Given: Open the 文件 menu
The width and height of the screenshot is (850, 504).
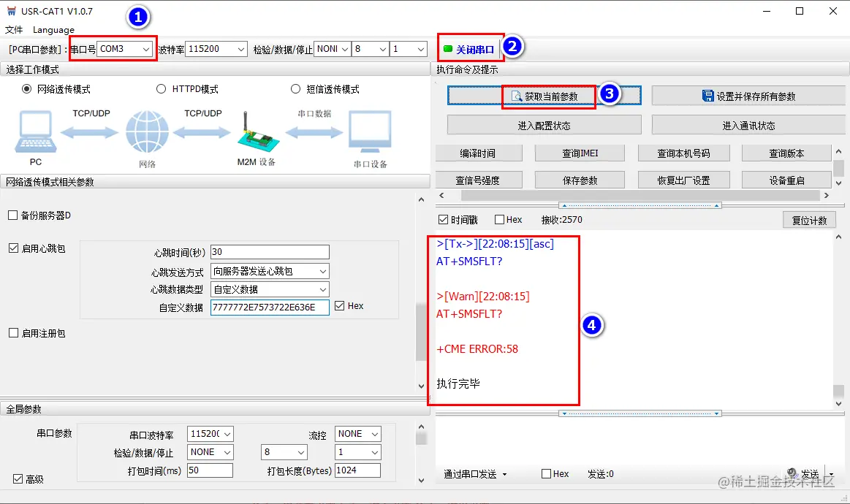Looking at the screenshot, I should 14,30.
